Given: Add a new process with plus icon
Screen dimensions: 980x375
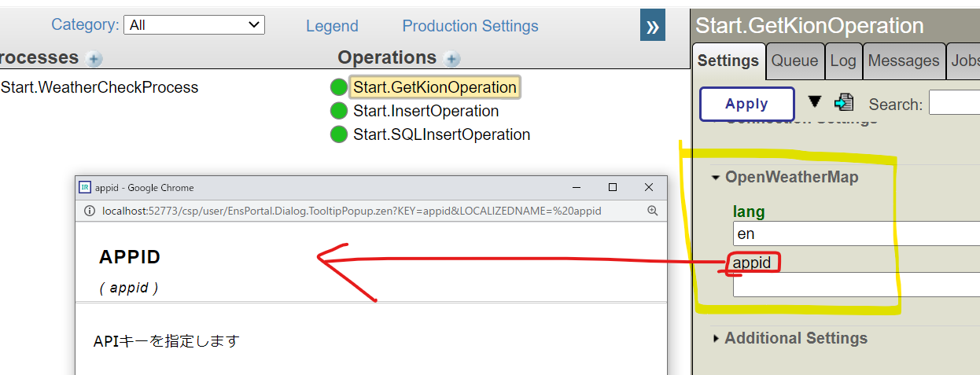Looking at the screenshot, I should [94, 58].
